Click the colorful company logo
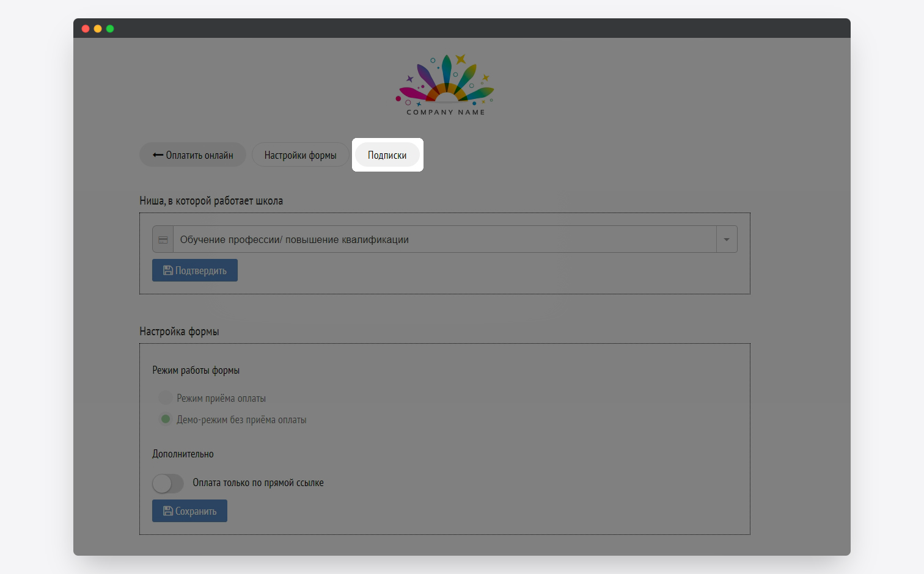Screen dimensions: 924x574 click(x=446, y=85)
